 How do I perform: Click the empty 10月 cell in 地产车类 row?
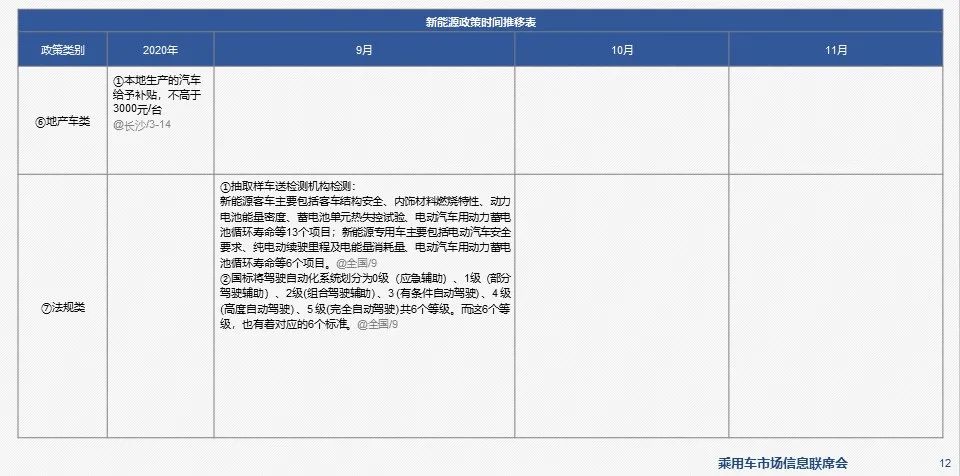point(621,122)
